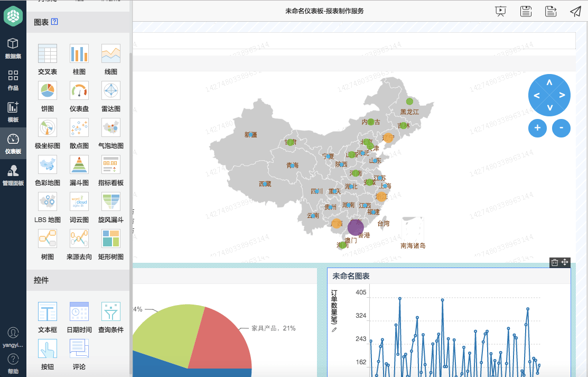Open the 作品 works section
This screenshot has height=377, width=588.
(13, 80)
